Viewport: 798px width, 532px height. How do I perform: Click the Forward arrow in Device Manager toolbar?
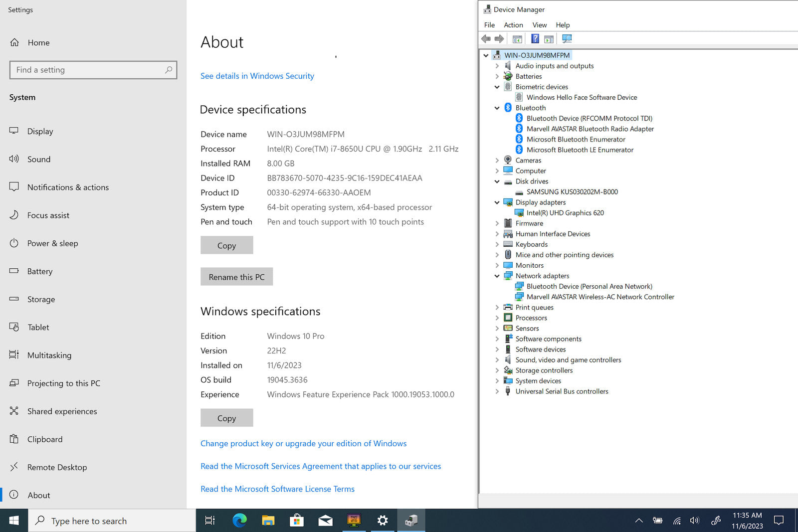pos(499,39)
